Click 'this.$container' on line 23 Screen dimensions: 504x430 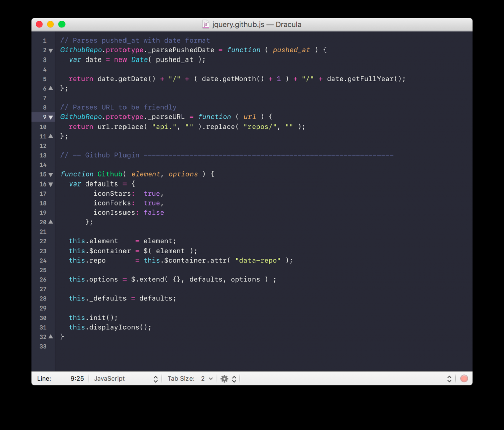coord(100,251)
